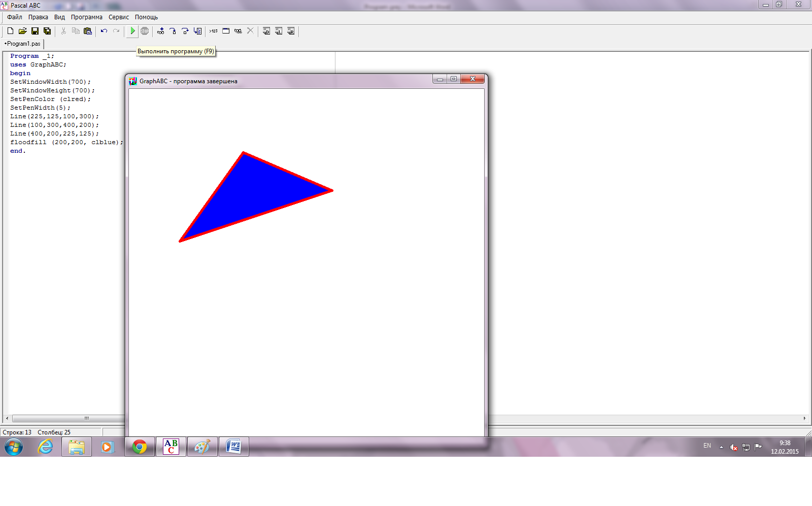Click the X delete icon in toolbar
812x506 pixels.
250,31
